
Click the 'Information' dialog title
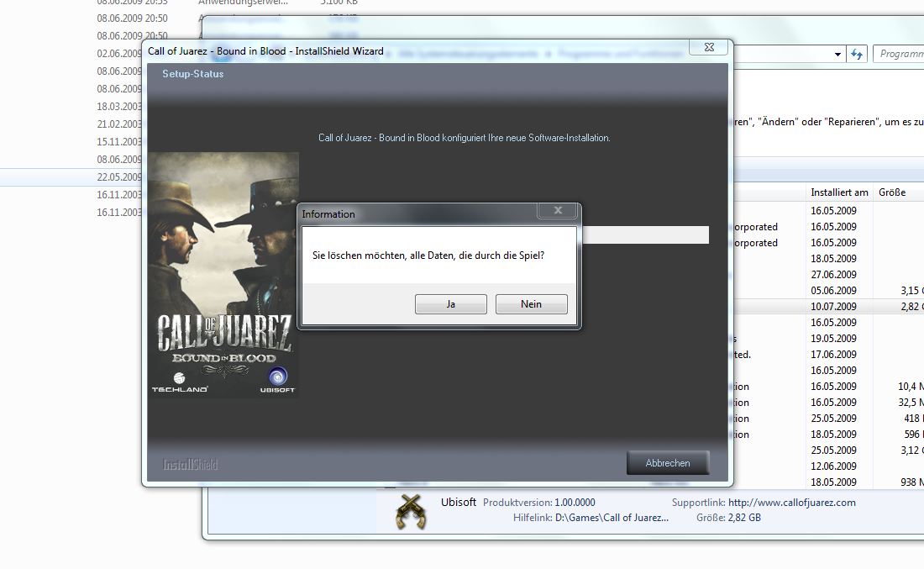(328, 214)
